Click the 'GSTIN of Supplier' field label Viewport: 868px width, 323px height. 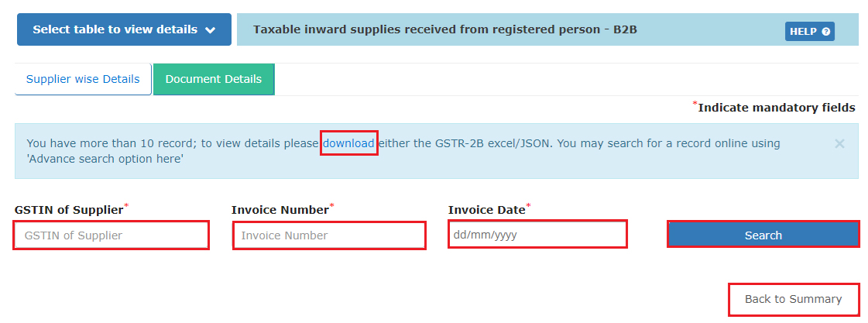point(68,210)
